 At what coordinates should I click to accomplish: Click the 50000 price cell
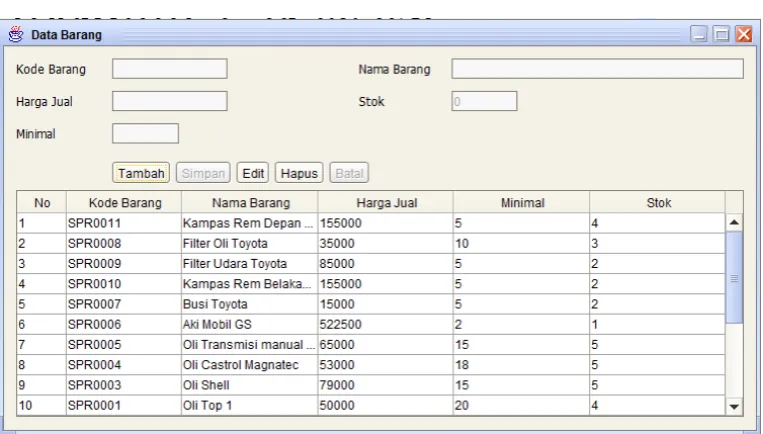[386, 405]
